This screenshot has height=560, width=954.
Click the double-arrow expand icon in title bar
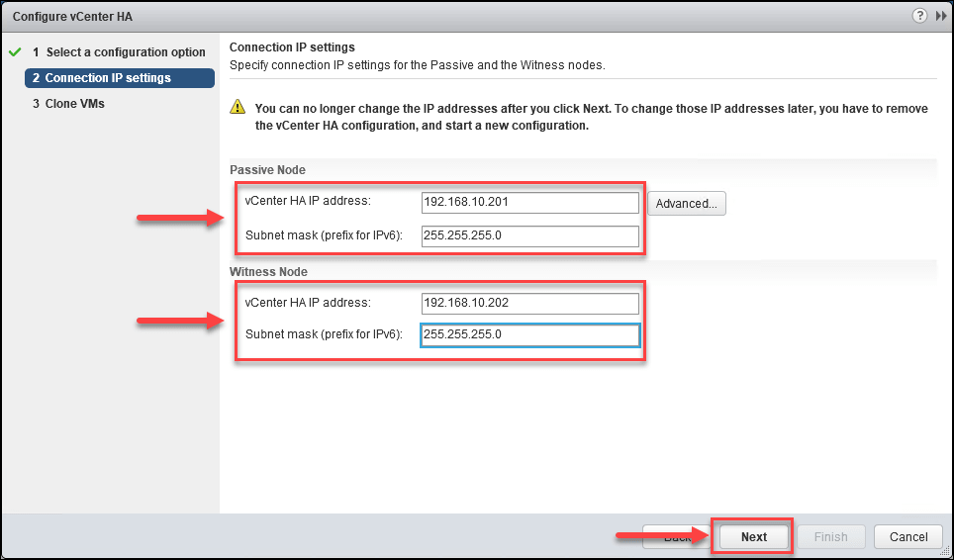940,17
